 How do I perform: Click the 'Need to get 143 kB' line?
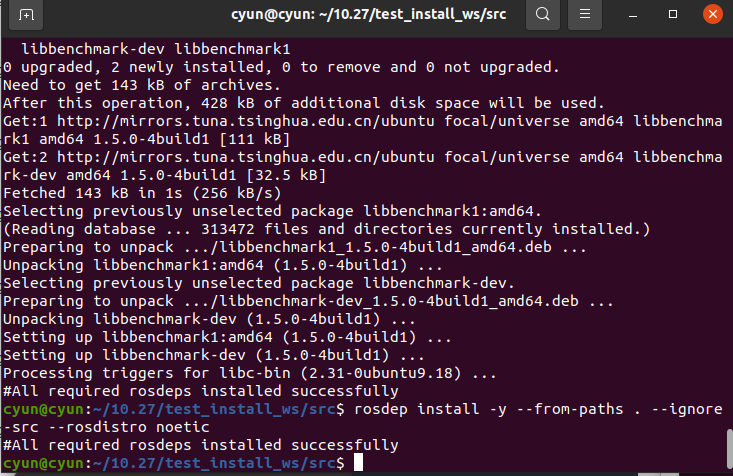[x=142, y=85]
